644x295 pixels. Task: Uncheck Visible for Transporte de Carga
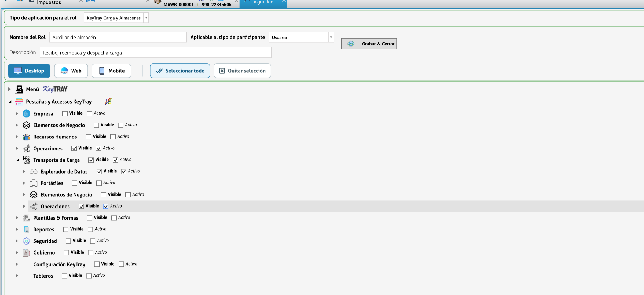(x=91, y=160)
